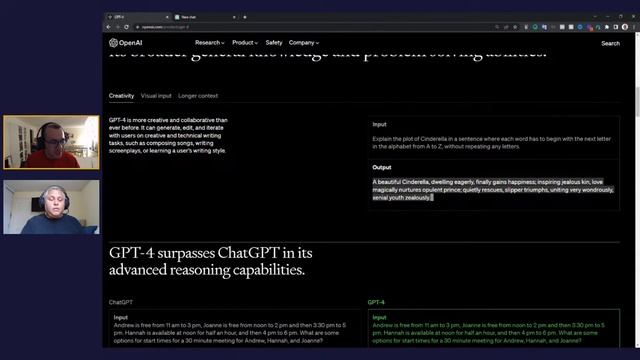Reload the page with the refresh icon
This screenshot has width=640, height=360.
tap(127, 27)
